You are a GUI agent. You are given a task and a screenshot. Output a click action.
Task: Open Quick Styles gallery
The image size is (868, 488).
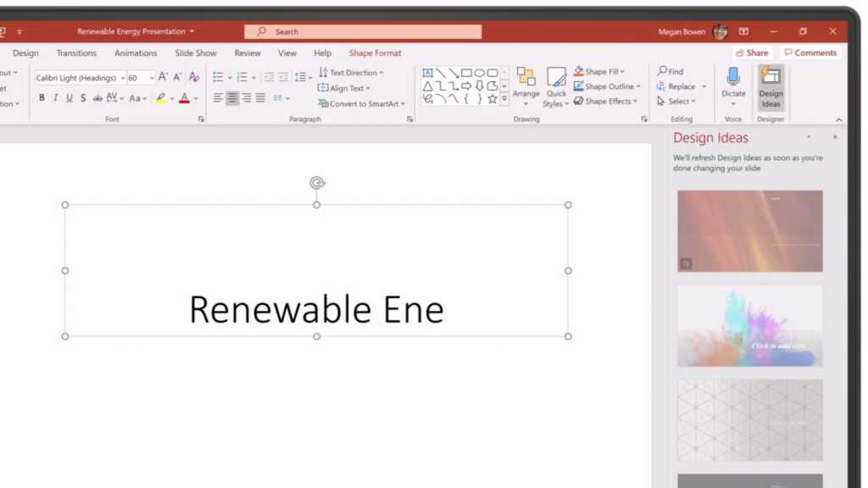556,87
